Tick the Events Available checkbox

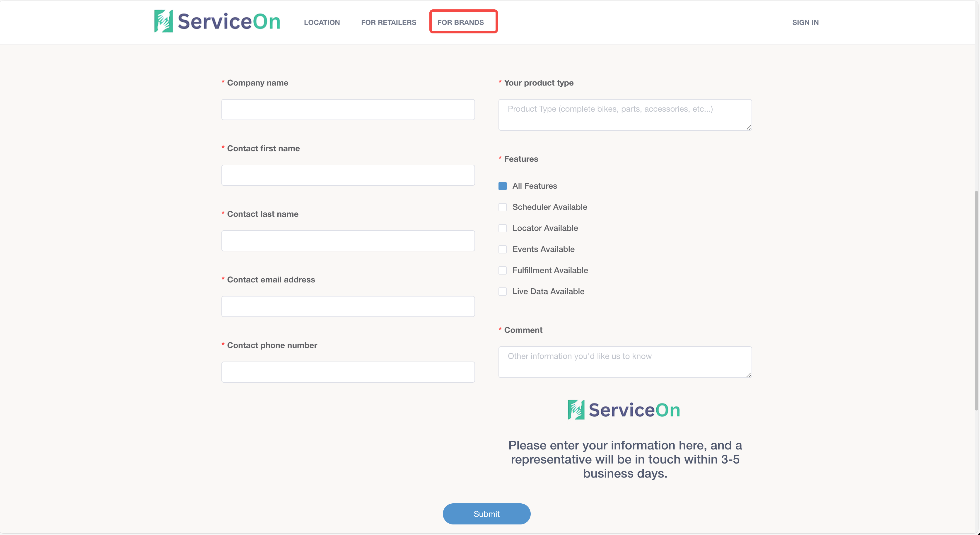pos(503,249)
